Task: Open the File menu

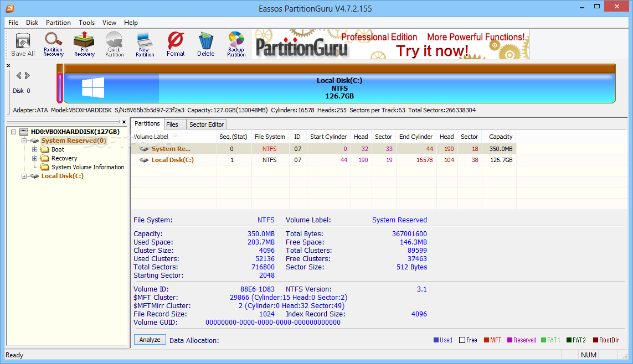Action: tap(13, 23)
